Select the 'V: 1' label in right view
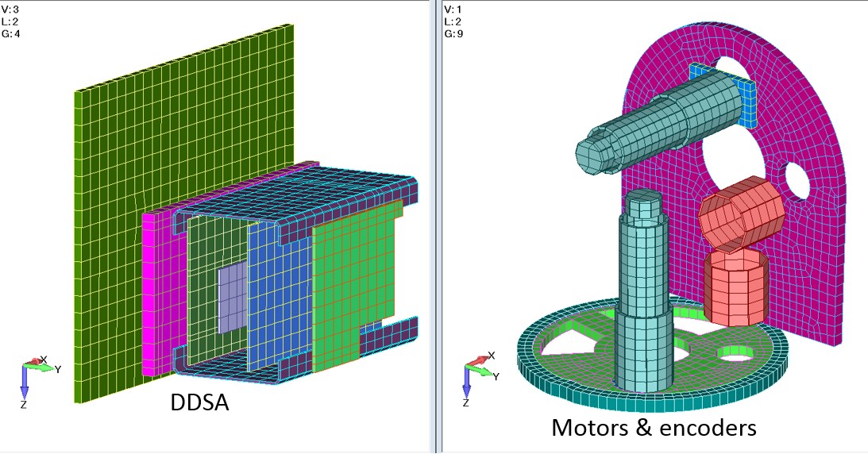 click(x=453, y=10)
